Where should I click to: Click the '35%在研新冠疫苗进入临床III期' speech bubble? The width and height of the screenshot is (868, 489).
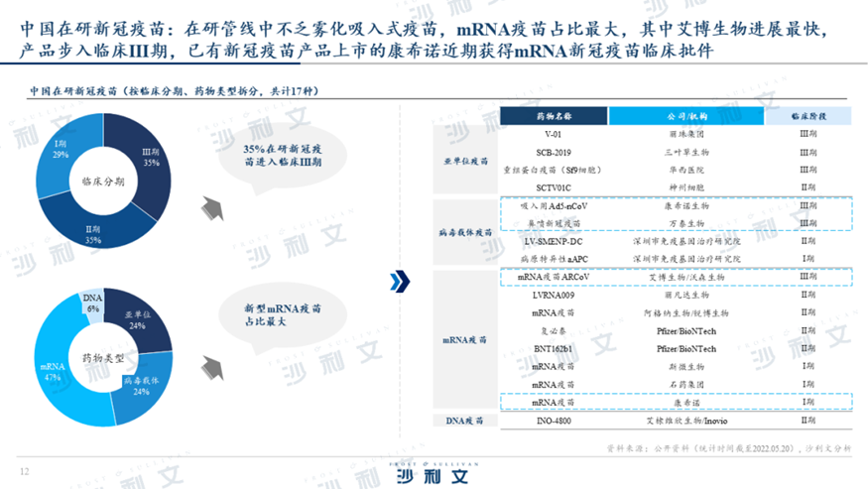click(283, 156)
